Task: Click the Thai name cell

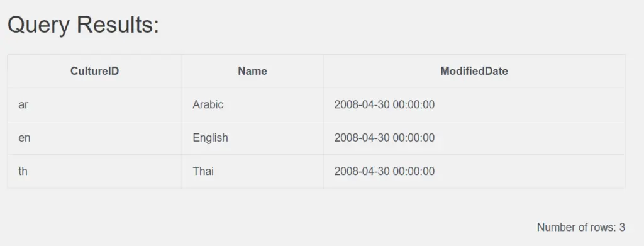Action: (253, 171)
